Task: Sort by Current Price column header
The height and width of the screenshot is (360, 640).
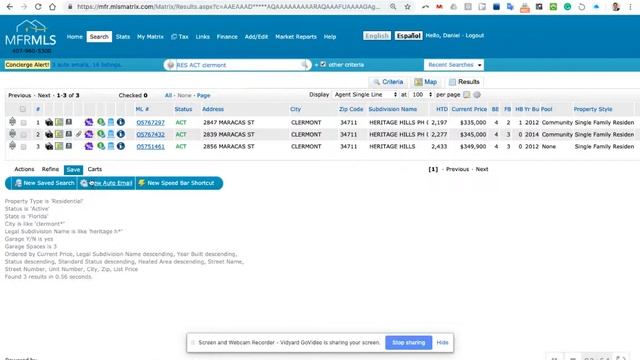Action: pyautogui.click(x=469, y=109)
